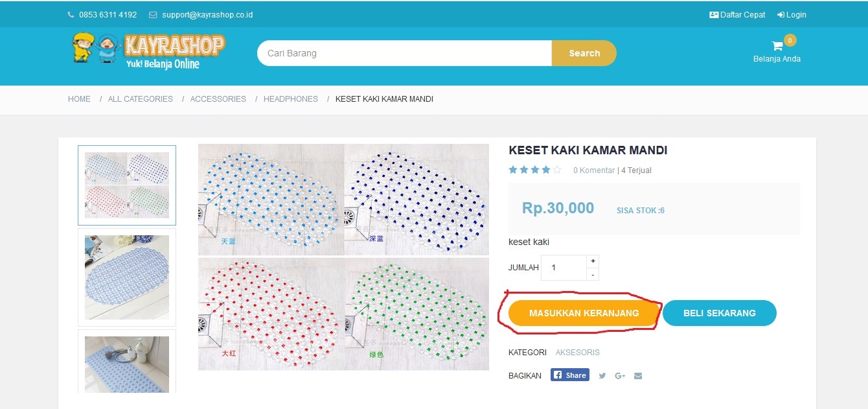This screenshot has width=868, height=409.
Task: Open the AKSESORIS category link
Action: point(577,353)
